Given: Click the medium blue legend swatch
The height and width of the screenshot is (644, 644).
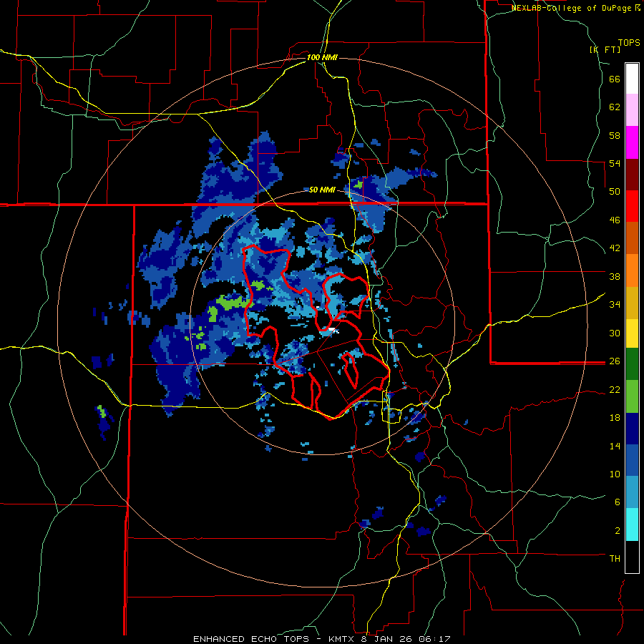Looking at the screenshot, I should 632,460.
